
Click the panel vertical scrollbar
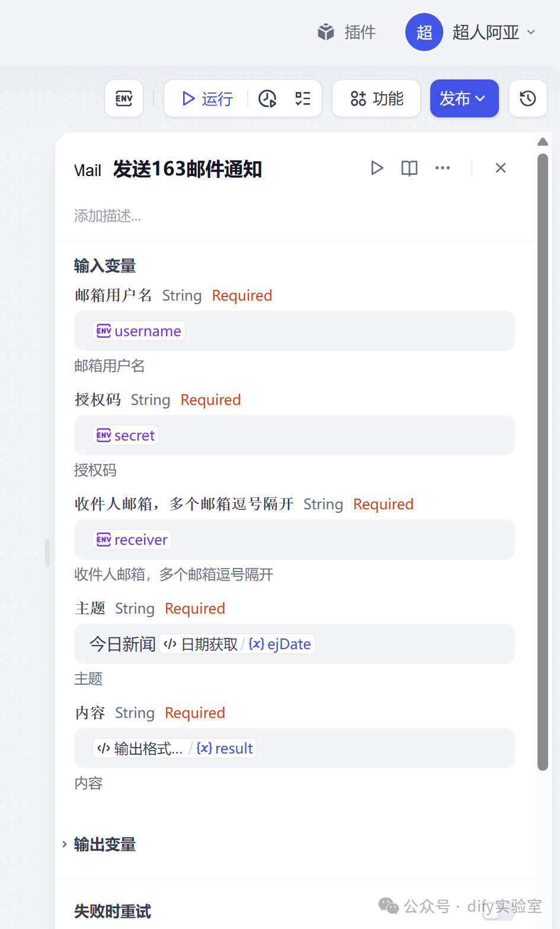click(542, 462)
